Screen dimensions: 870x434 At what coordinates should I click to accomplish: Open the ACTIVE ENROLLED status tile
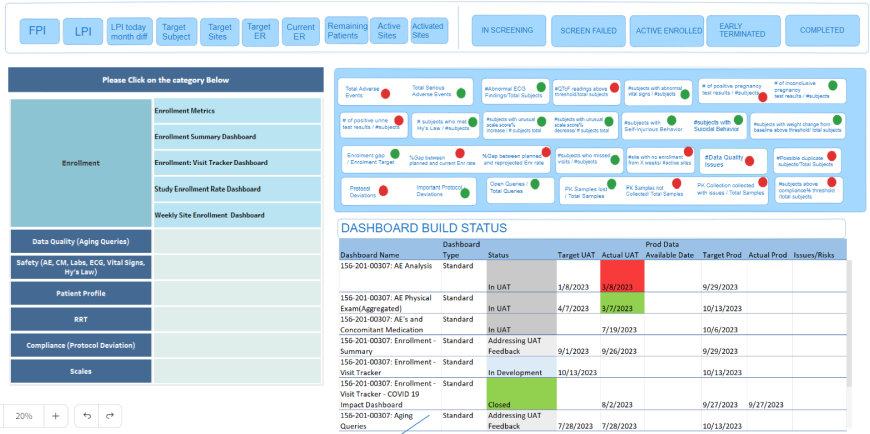[x=669, y=31]
